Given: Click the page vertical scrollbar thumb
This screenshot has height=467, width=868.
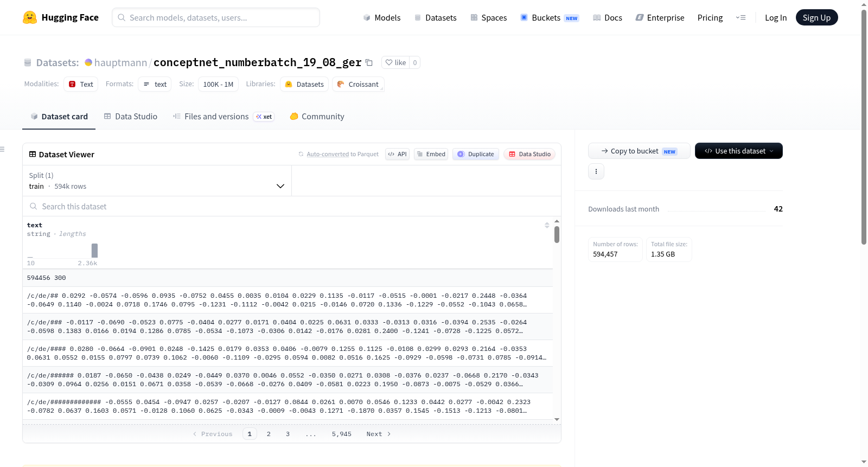Looking at the screenshot, I should [x=864, y=127].
